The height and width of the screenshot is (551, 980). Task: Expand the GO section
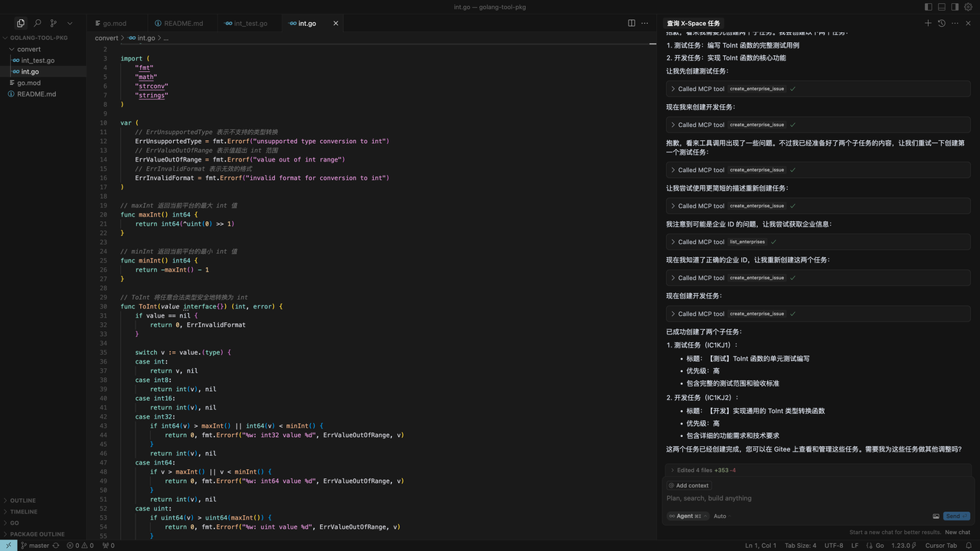tap(43, 523)
